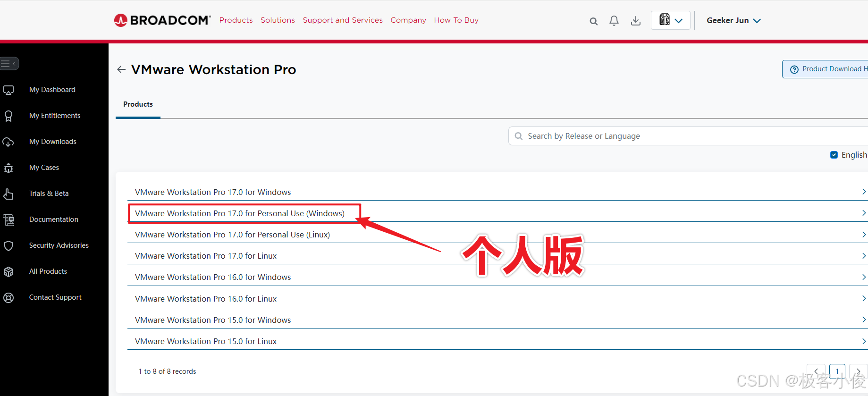Open All Products link
This screenshot has height=396, width=868.
[48, 271]
